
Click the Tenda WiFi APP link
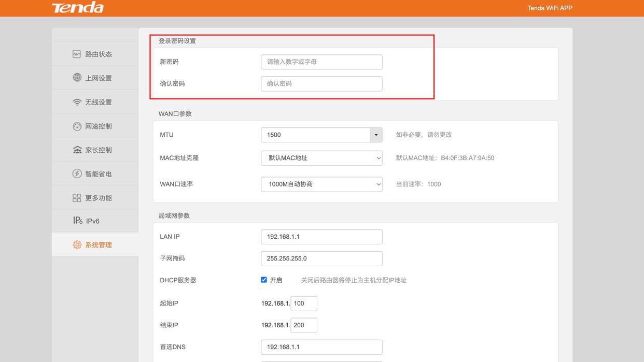coord(549,8)
